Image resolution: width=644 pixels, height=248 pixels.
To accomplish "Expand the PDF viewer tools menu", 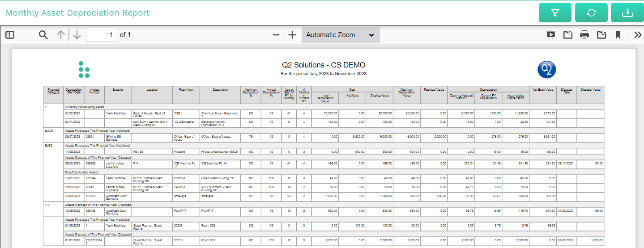I will (638, 35).
